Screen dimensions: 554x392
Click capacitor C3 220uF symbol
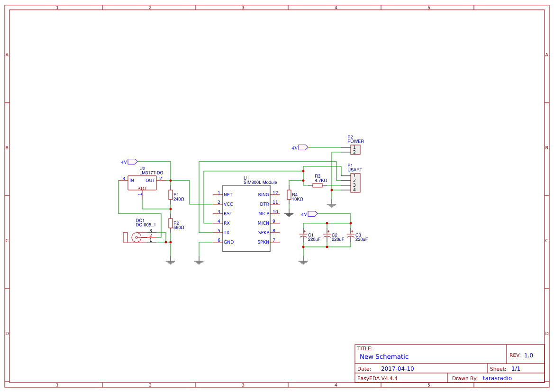coord(351,235)
